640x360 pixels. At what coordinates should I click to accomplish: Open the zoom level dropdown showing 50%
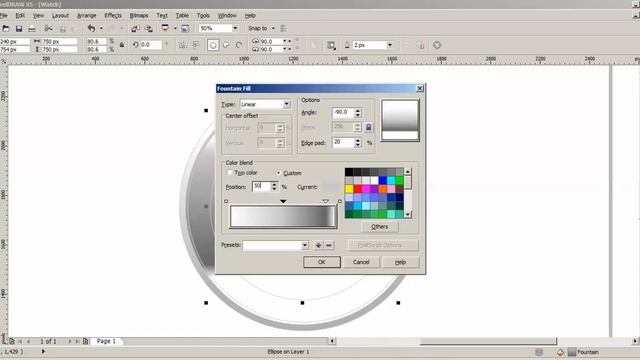pos(235,28)
